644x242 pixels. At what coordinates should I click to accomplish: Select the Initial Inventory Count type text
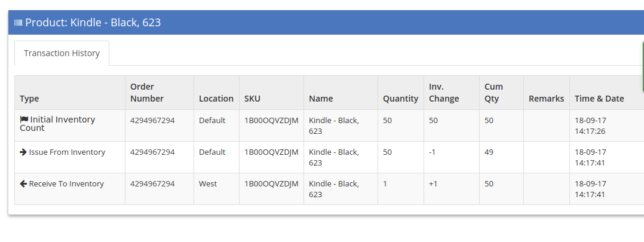(x=57, y=124)
